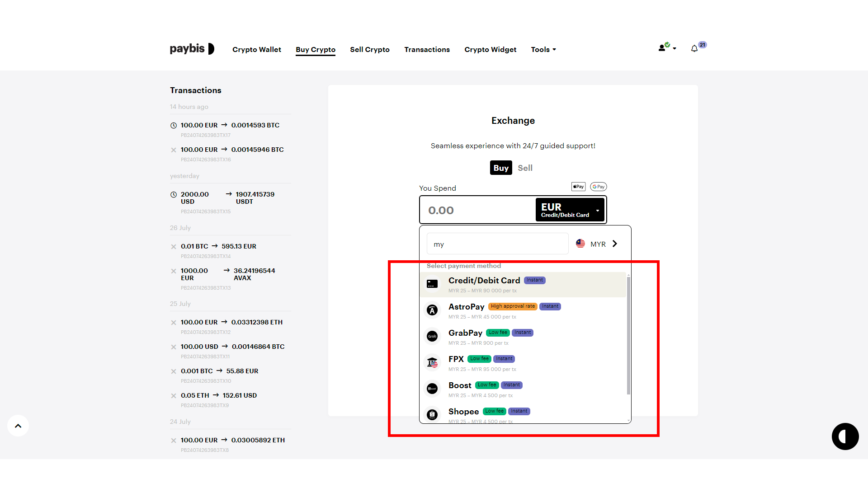Click the Apple Pay icon
The width and height of the screenshot is (868, 488).
pyautogui.click(x=579, y=187)
